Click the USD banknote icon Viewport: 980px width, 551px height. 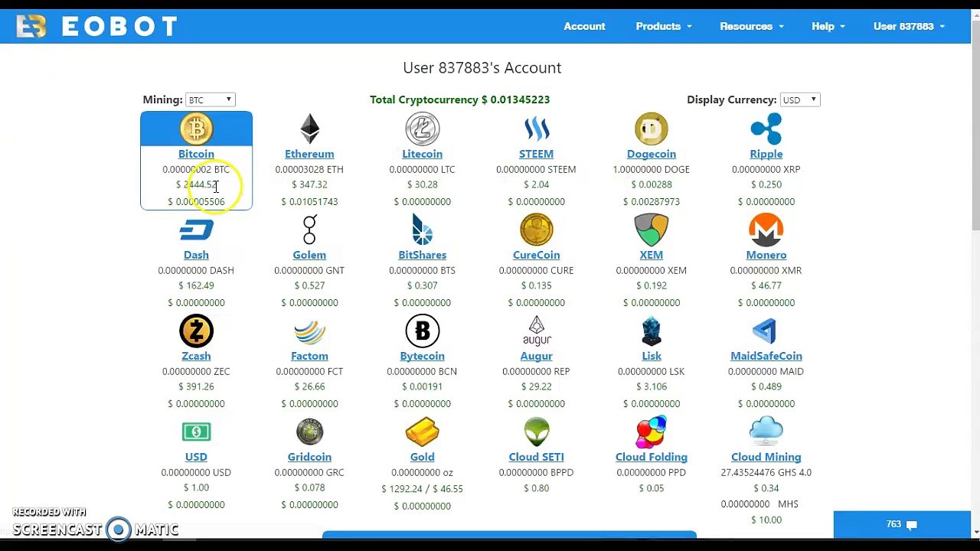(x=196, y=432)
